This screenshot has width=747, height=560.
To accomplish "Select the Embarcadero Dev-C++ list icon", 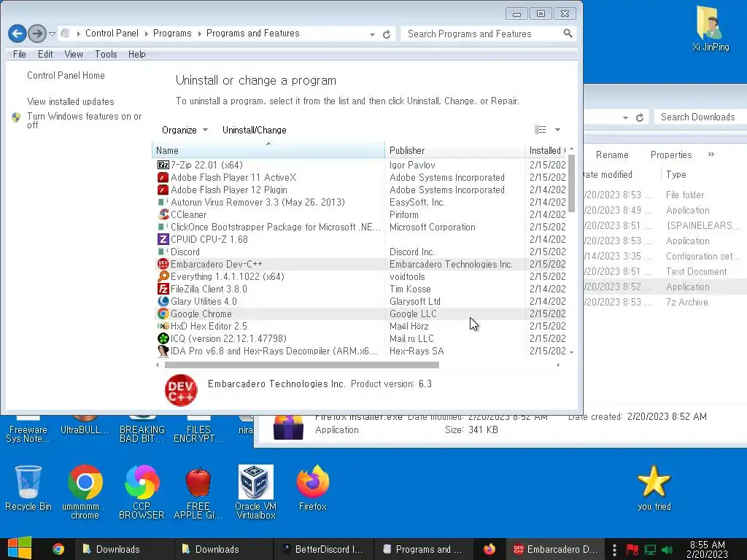I will coord(163,264).
